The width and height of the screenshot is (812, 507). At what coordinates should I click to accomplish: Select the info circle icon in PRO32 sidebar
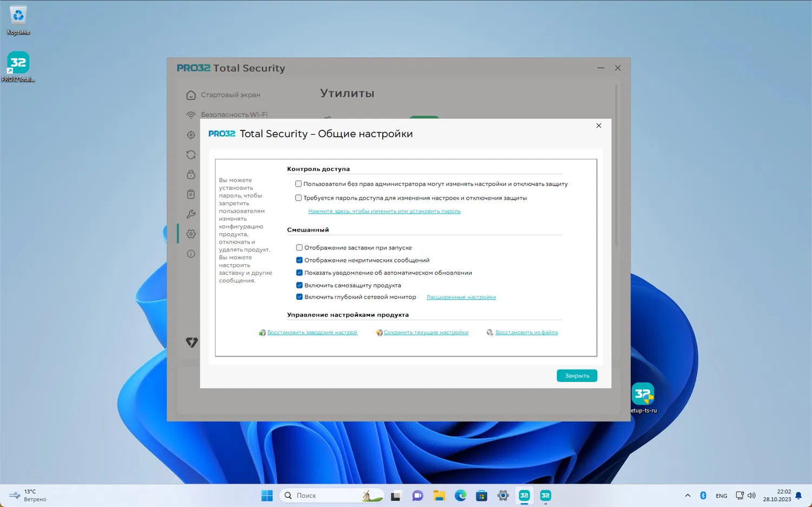point(191,254)
